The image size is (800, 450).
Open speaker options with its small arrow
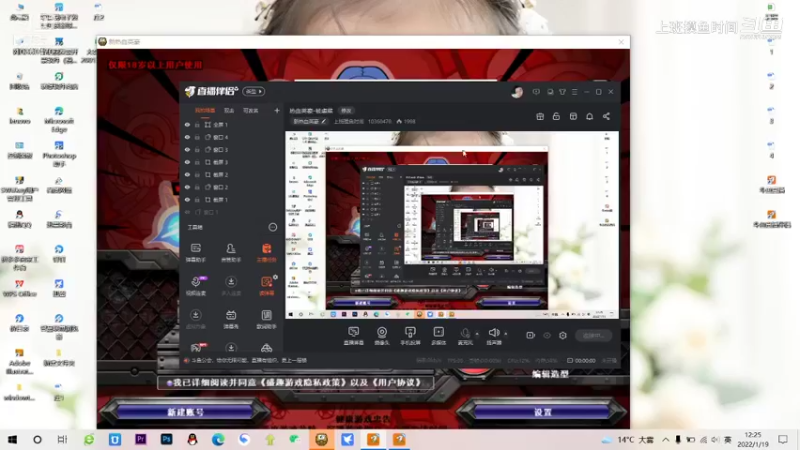point(506,334)
